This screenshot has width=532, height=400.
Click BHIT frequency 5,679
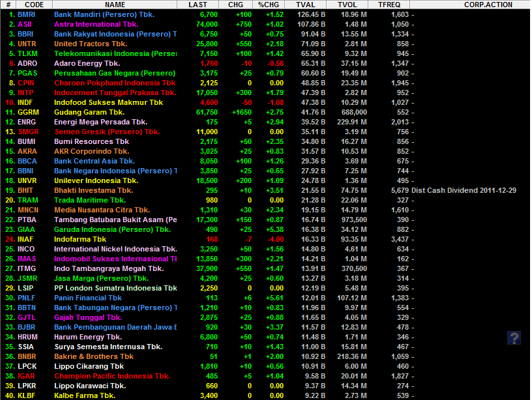(x=400, y=190)
